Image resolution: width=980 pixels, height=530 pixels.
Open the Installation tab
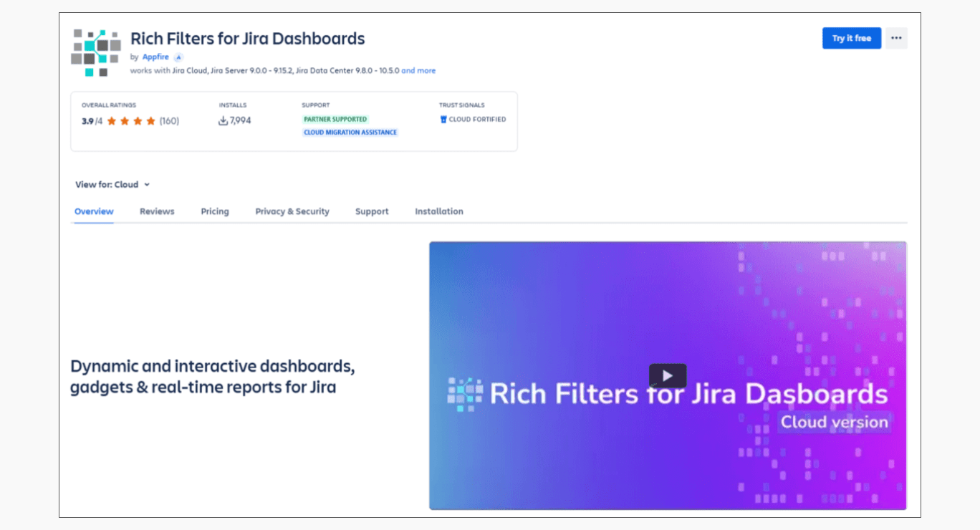(x=439, y=211)
